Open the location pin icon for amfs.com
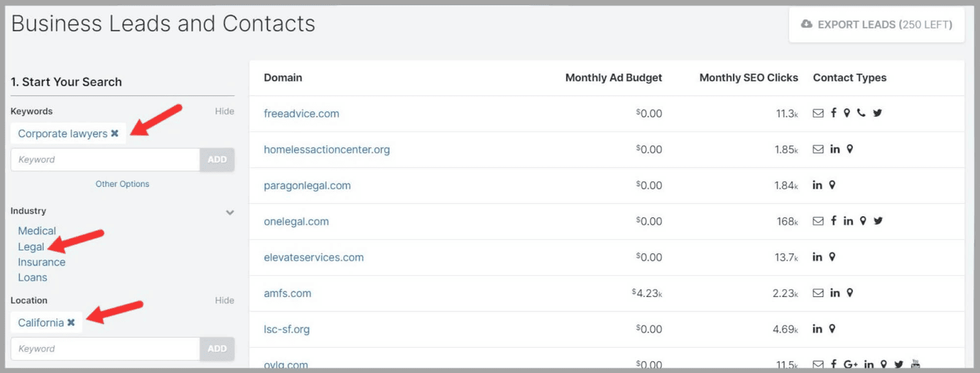The height and width of the screenshot is (373, 980). click(x=850, y=293)
